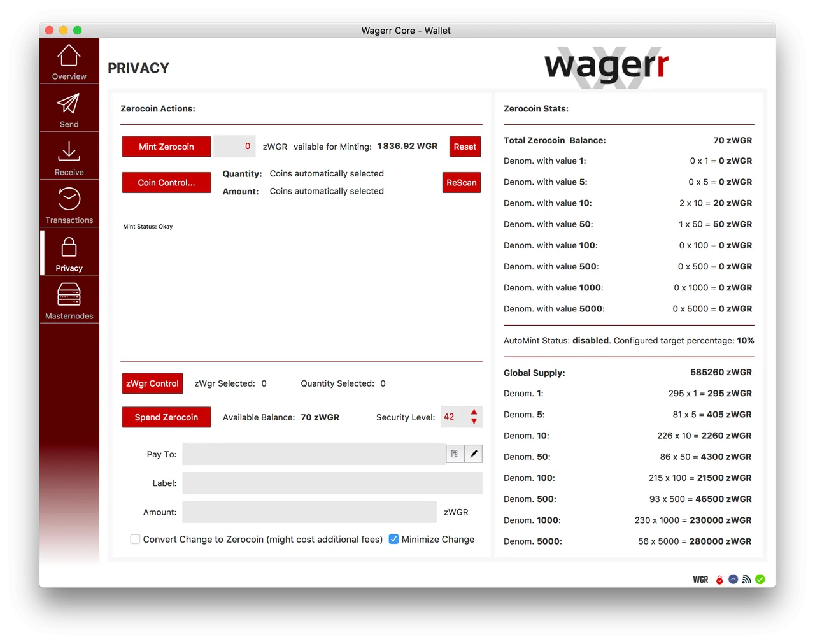The width and height of the screenshot is (815, 644).
Task: Open the Receive page
Action: tap(69, 157)
